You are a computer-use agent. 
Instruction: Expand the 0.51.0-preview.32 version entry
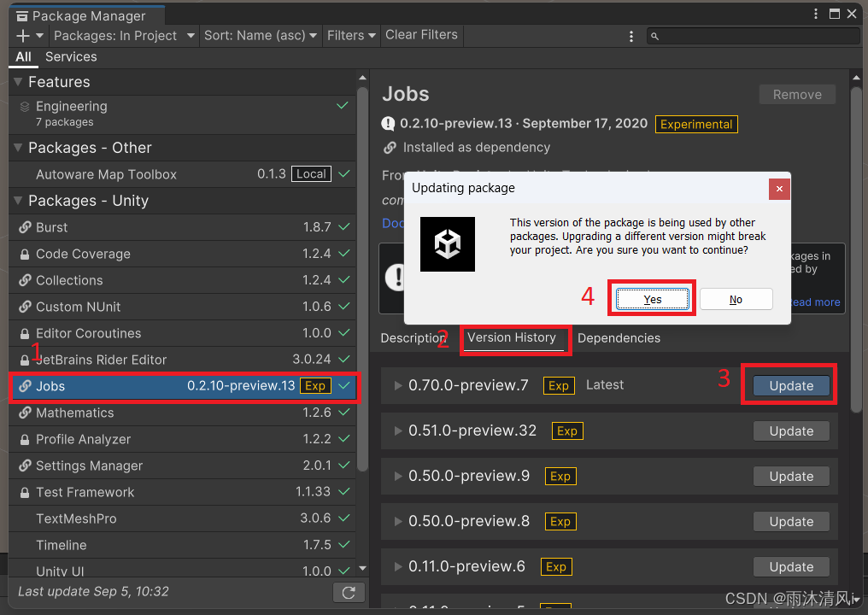(398, 431)
